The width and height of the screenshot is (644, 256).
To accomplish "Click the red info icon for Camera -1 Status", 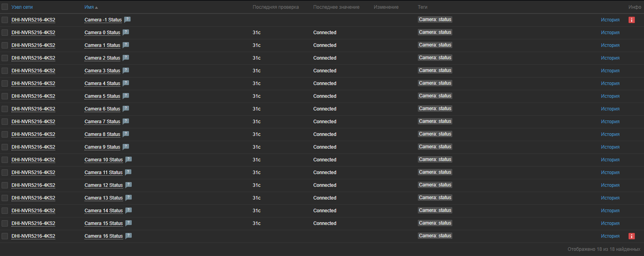I will tap(631, 20).
